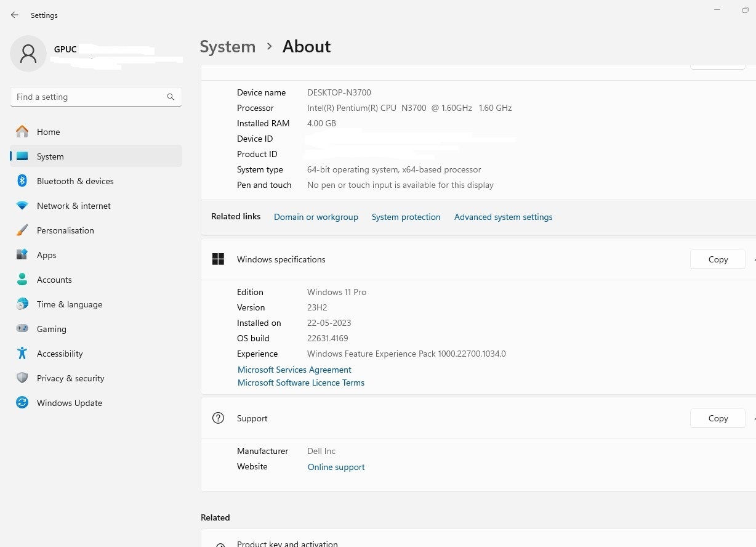Click the Windows logo beside specifications
Screen dimensions: 756x547
tap(218, 259)
